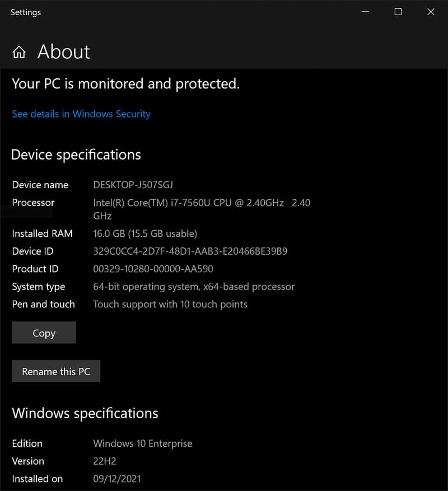448x491 pixels.
Task: Close the Settings window
Action: click(431, 12)
